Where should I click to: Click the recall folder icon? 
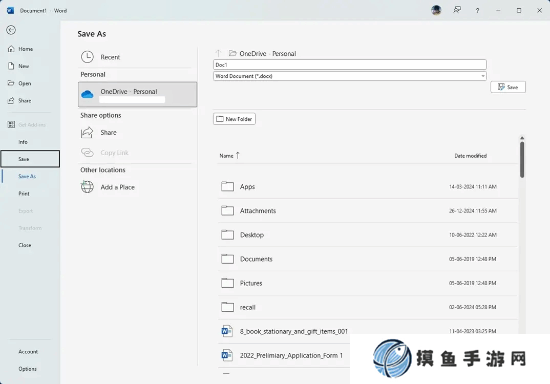pos(227,307)
